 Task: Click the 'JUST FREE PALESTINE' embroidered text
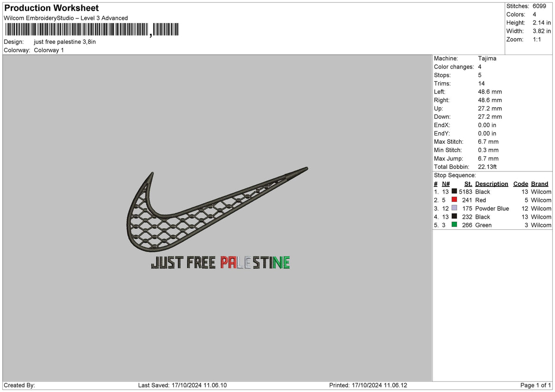coord(220,263)
